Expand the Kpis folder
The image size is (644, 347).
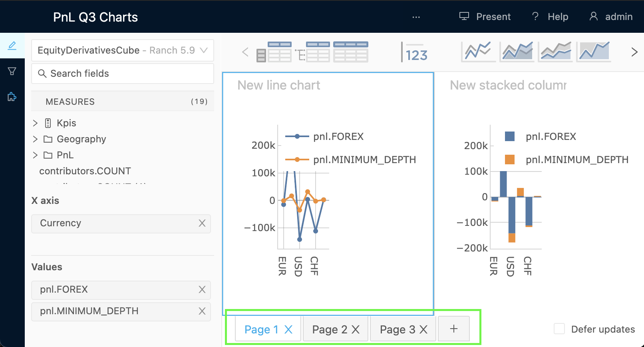tap(35, 123)
